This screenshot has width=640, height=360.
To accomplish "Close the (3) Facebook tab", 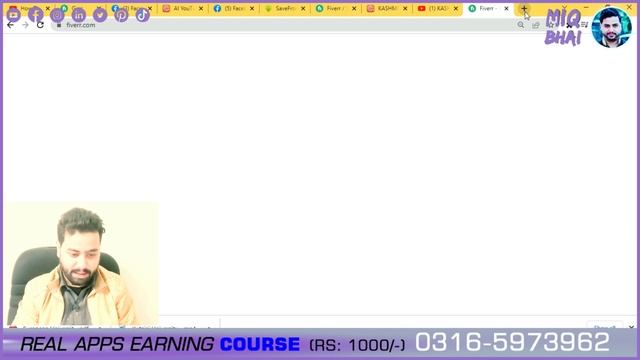I will point(150,8).
